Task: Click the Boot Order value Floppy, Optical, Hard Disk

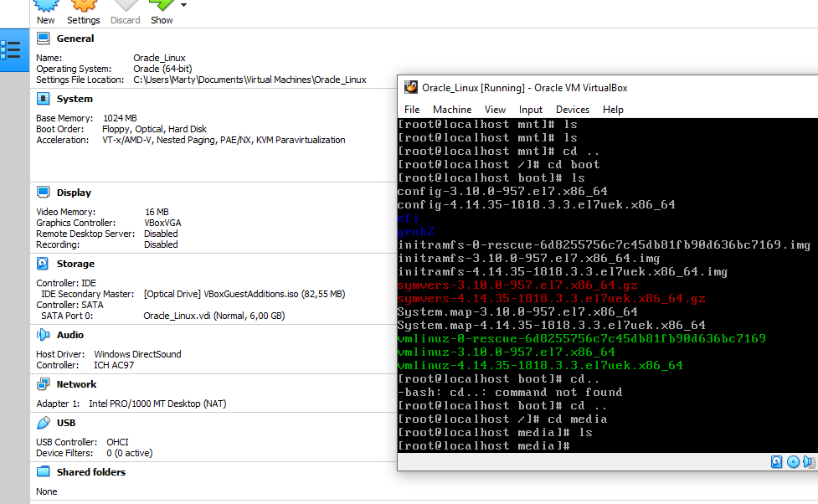Action: pyautogui.click(x=154, y=130)
